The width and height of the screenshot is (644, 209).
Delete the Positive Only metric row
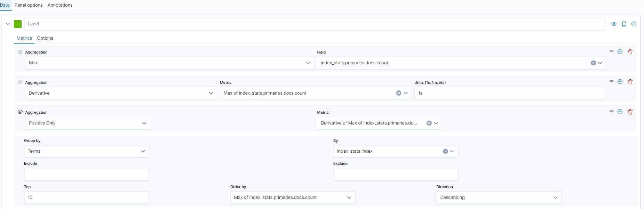coord(630,112)
